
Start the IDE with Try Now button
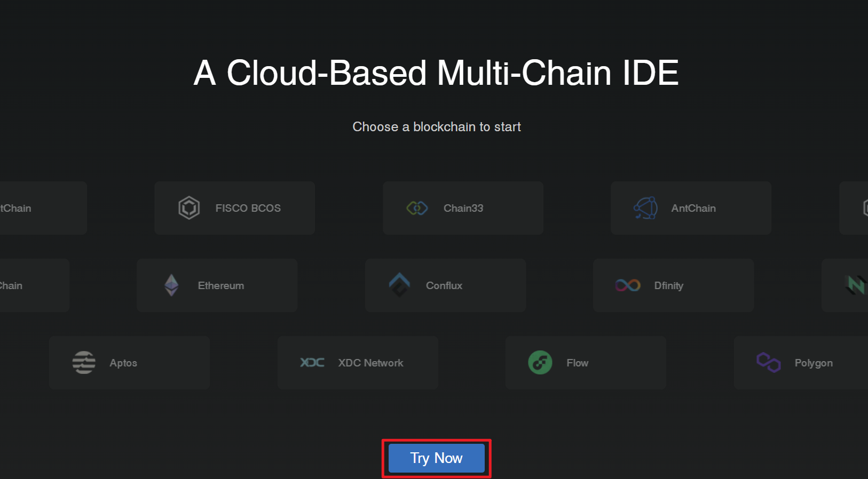tap(437, 458)
